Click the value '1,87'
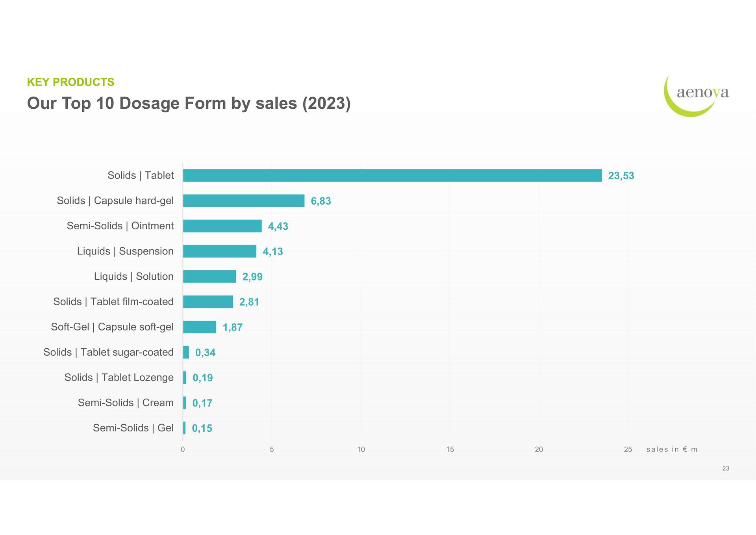This screenshot has height=535, width=756. 233,327
